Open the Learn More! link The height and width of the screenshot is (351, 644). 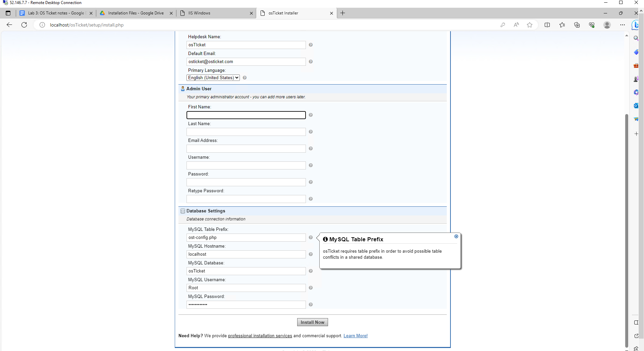[x=355, y=336]
